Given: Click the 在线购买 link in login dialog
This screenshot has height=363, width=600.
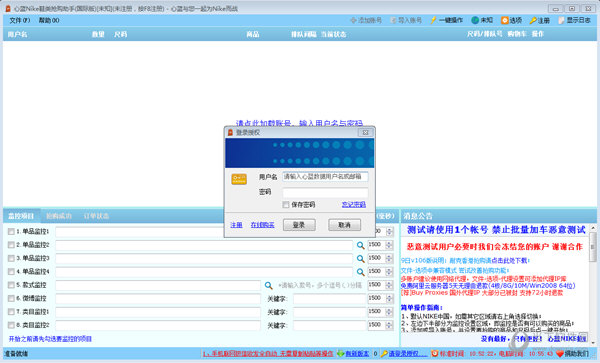Looking at the screenshot, I should click(x=262, y=225).
